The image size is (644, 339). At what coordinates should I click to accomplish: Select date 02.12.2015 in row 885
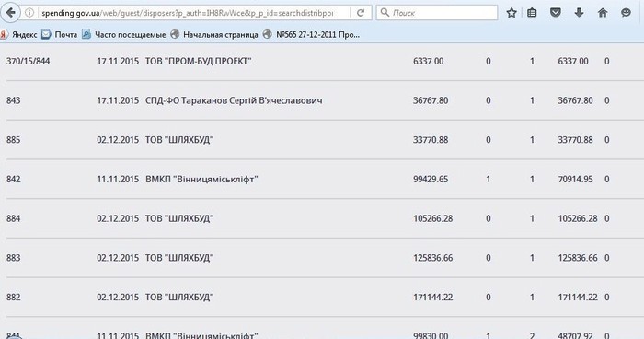coord(118,140)
